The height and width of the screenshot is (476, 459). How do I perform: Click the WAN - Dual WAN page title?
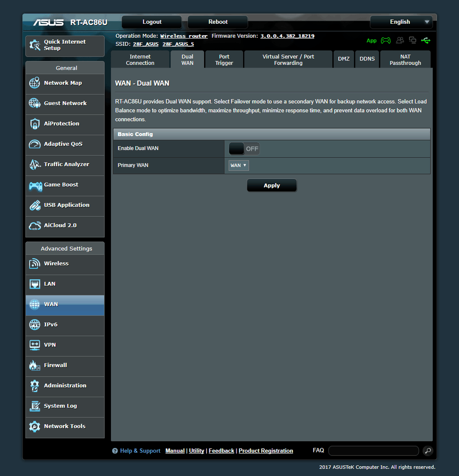pos(142,83)
